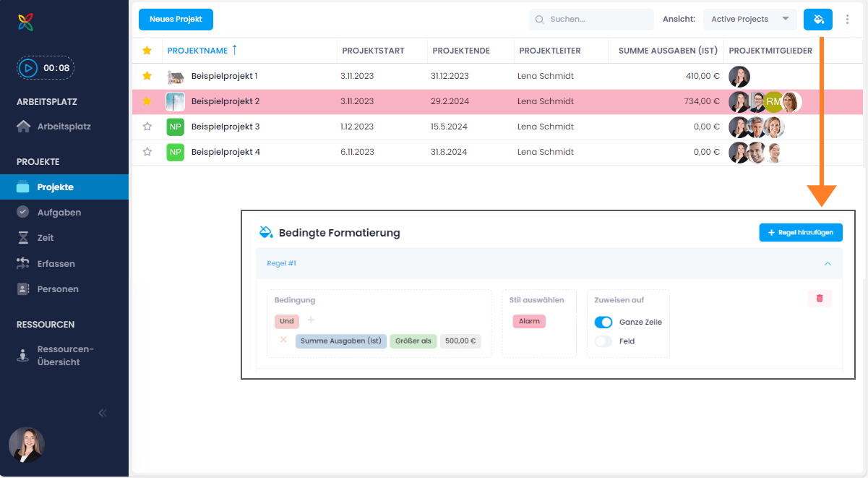Click the Projektleiter column header

pyautogui.click(x=550, y=51)
